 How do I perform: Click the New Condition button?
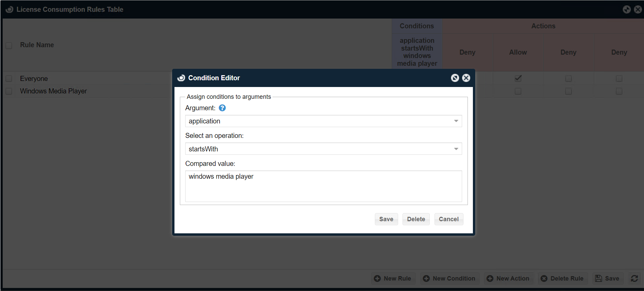pyautogui.click(x=450, y=279)
